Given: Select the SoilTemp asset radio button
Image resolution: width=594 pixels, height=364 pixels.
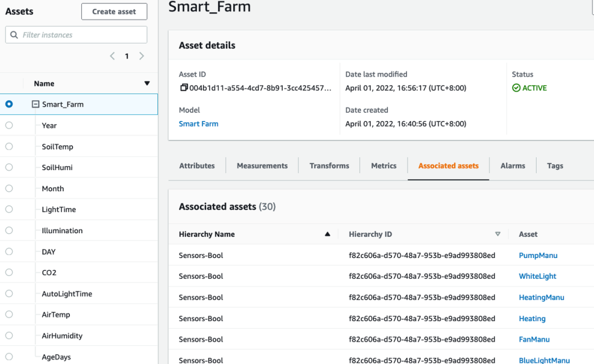Looking at the screenshot, I should 9,146.
